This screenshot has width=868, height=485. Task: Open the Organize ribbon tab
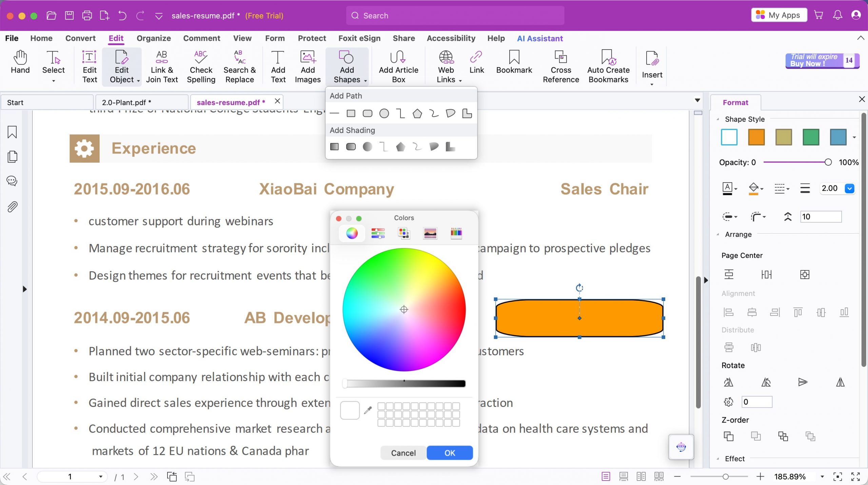click(154, 38)
